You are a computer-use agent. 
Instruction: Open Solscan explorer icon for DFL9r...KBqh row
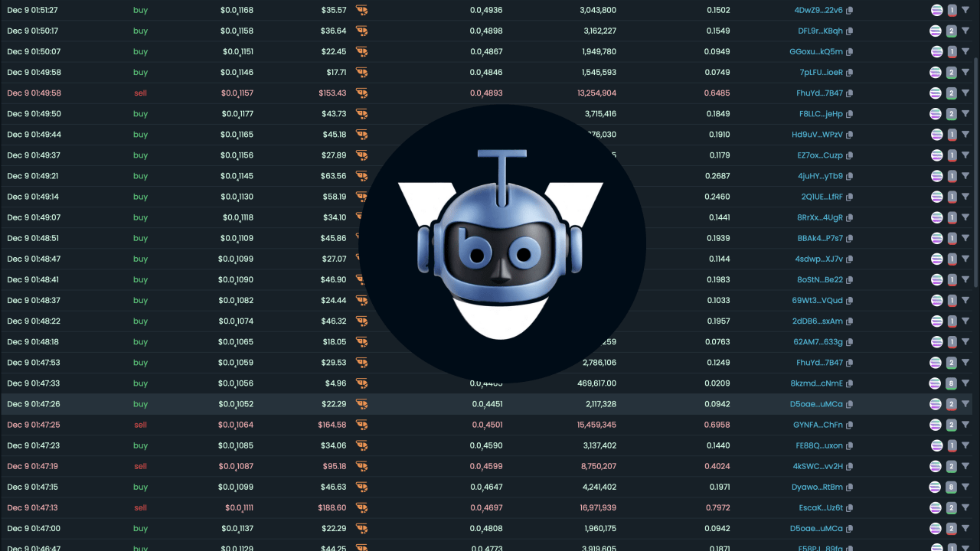point(935,31)
